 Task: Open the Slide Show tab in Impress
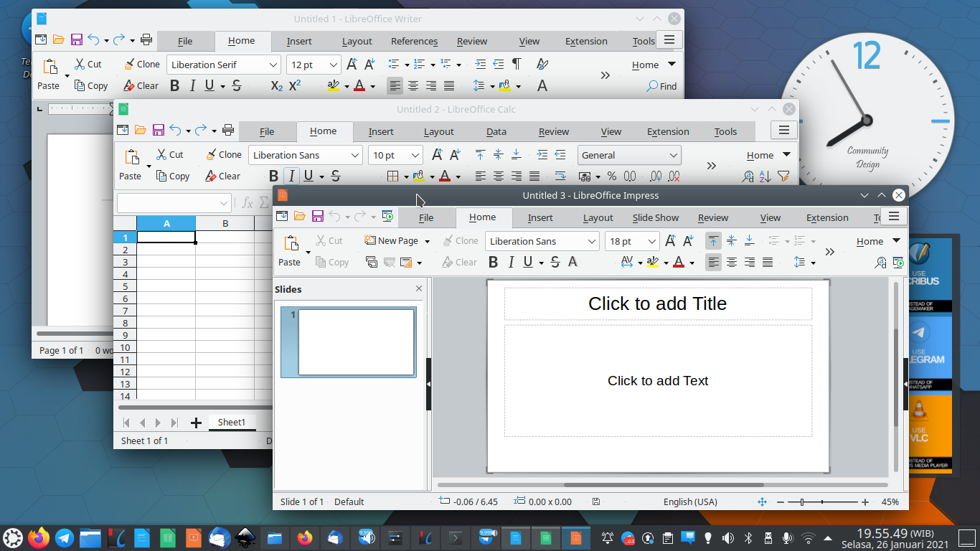(656, 217)
